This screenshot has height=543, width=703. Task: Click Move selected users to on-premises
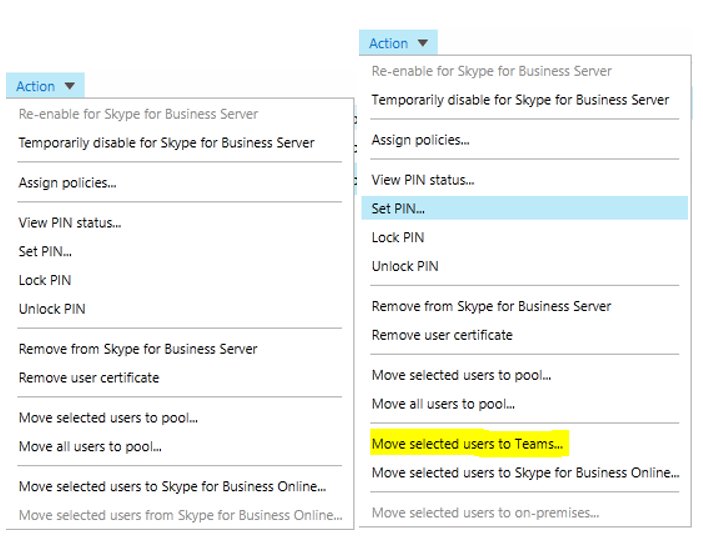pos(485,513)
